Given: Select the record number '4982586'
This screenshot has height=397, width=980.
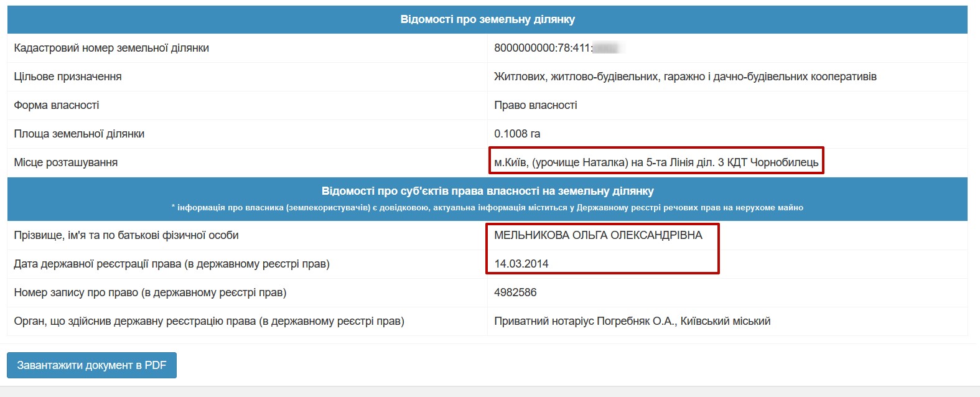Looking at the screenshot, I should point(515,292).
